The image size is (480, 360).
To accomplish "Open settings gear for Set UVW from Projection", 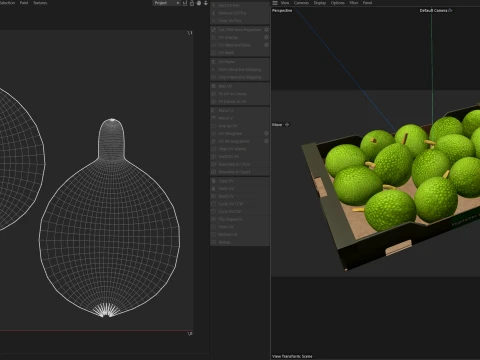I will coord(266,30).
